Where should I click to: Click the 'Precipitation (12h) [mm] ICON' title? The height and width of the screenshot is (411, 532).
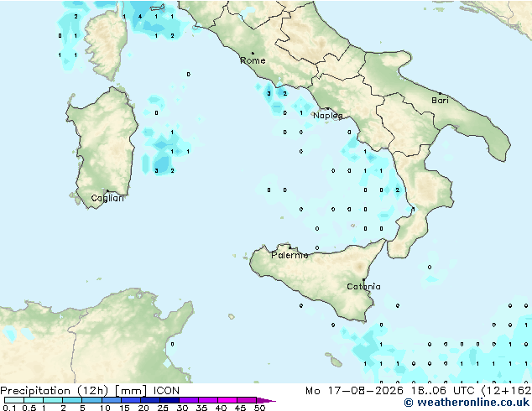click(90, 391)
